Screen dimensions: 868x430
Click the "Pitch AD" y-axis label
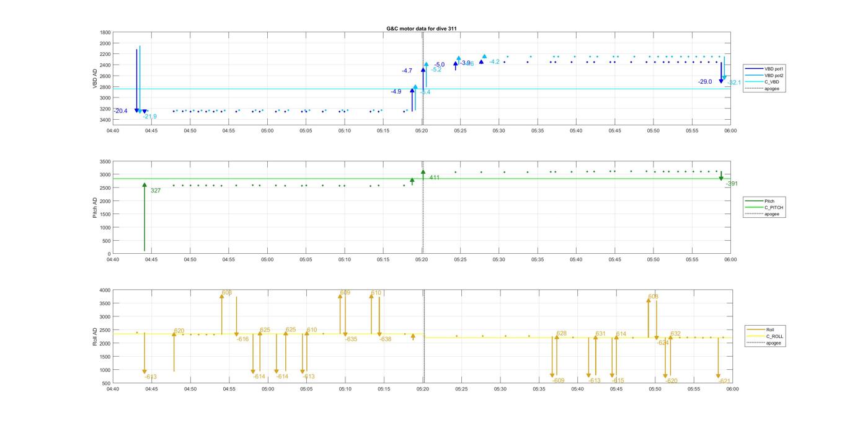95,207
